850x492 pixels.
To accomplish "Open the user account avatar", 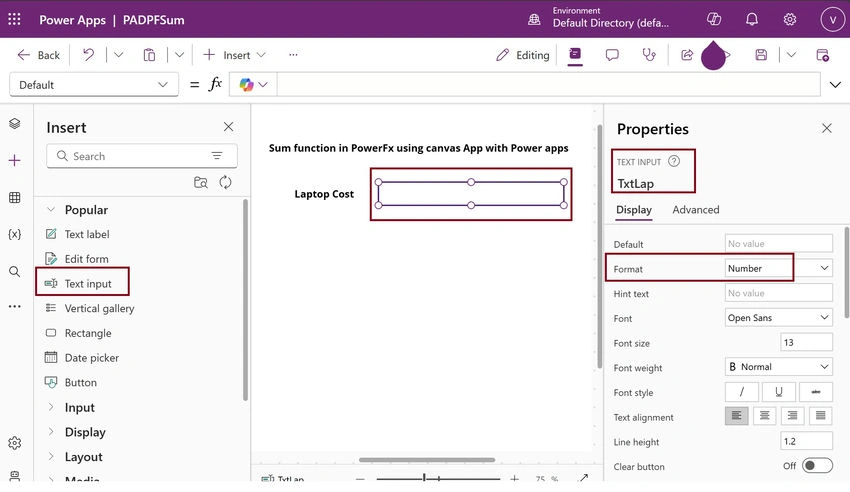I will click(x=832, y=20).
